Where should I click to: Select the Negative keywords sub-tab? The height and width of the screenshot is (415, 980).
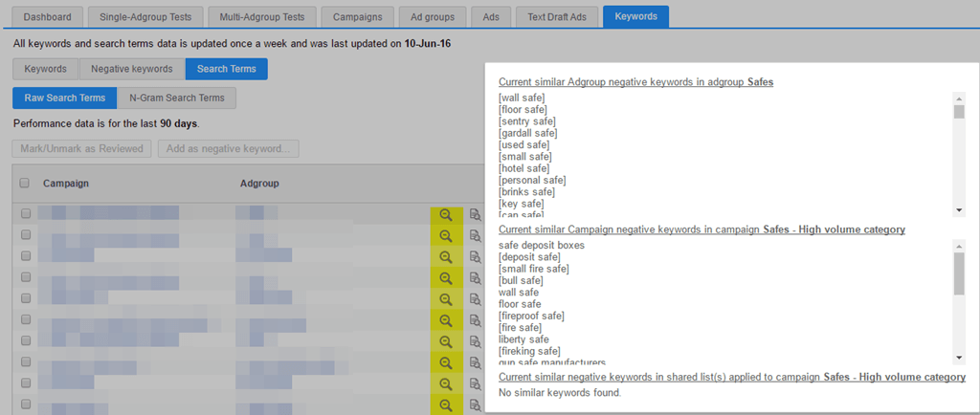[x=132, y=69]
